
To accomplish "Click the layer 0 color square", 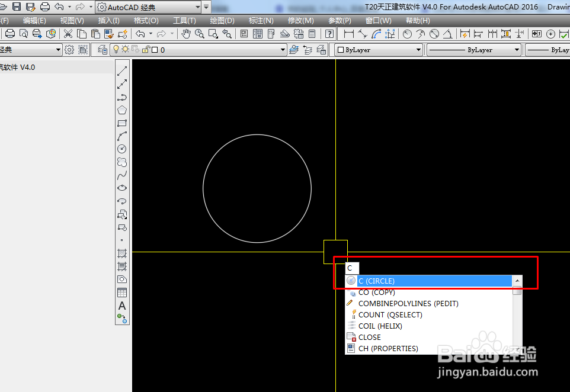I will [155, 50].
